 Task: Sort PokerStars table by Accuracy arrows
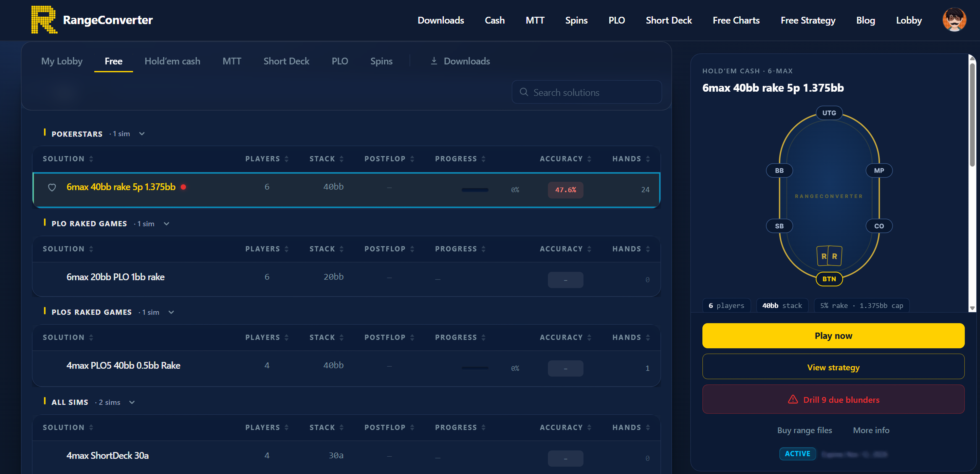coord(589,159)
